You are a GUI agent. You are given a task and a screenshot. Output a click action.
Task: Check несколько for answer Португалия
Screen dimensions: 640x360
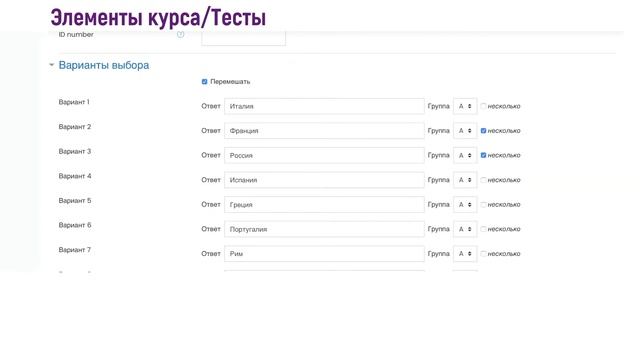[x=483, y=229]
